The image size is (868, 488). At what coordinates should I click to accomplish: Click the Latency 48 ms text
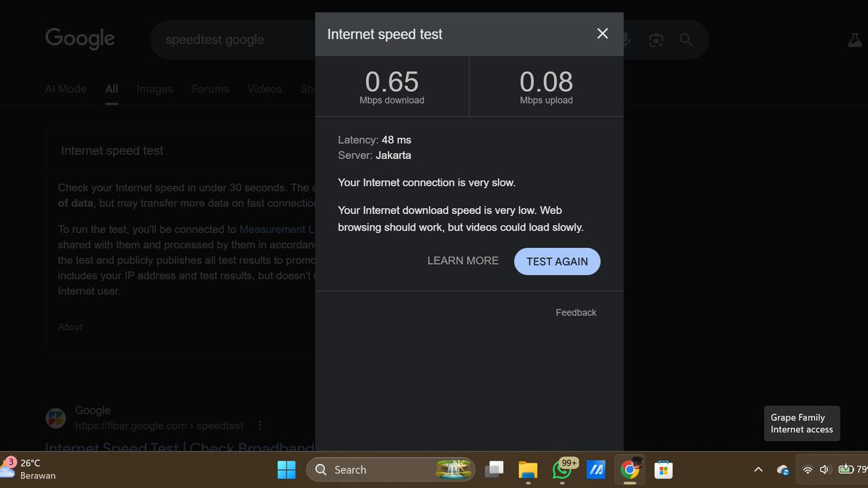(375, 140)
